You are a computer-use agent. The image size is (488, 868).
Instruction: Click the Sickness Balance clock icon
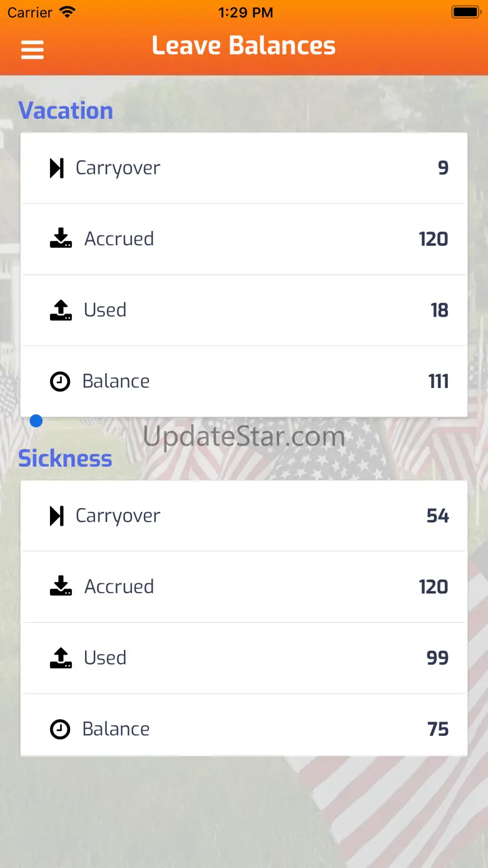60,729
